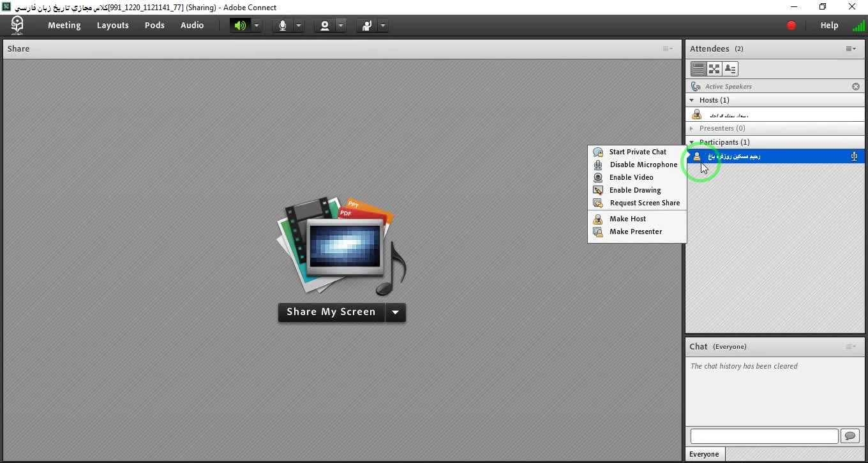Switch to the Attendee list view icon
Image resolution: width=868 pixels, height=463 pixels.
pos(698,69)
